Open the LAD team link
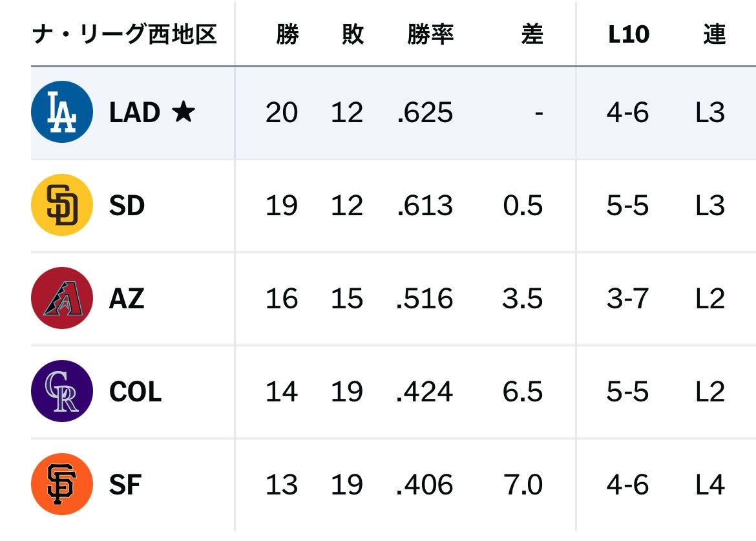 click(134, 112)
